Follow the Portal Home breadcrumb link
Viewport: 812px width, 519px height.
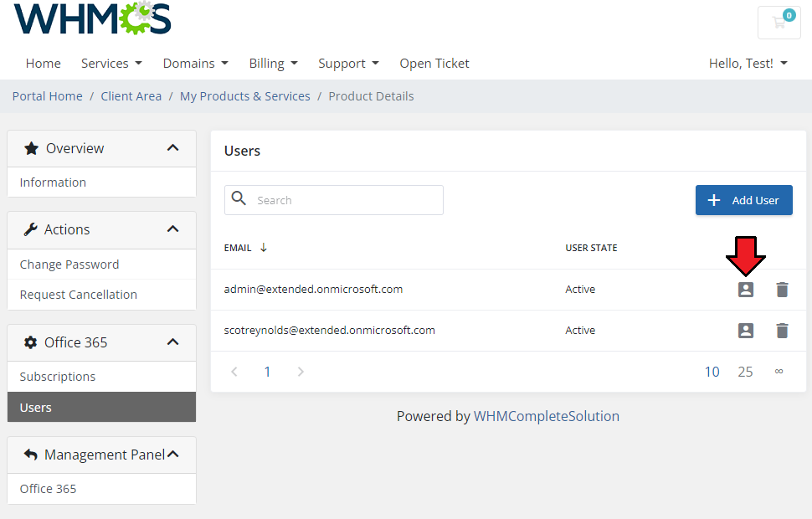point(47,96)
